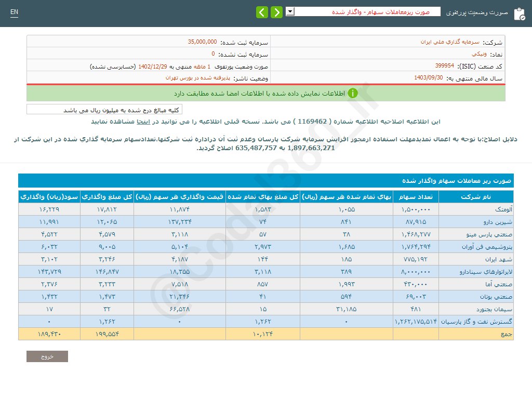Click the clipboard report icon in header

point(519,14)
